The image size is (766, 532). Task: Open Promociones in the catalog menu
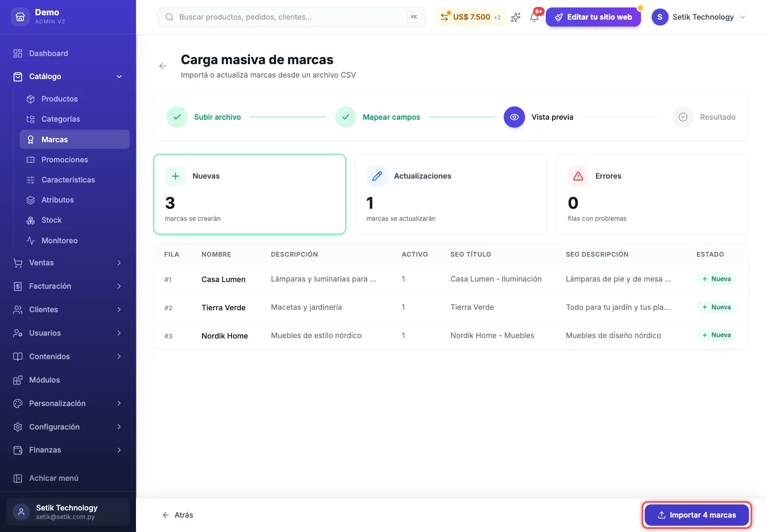coord(75,160)
